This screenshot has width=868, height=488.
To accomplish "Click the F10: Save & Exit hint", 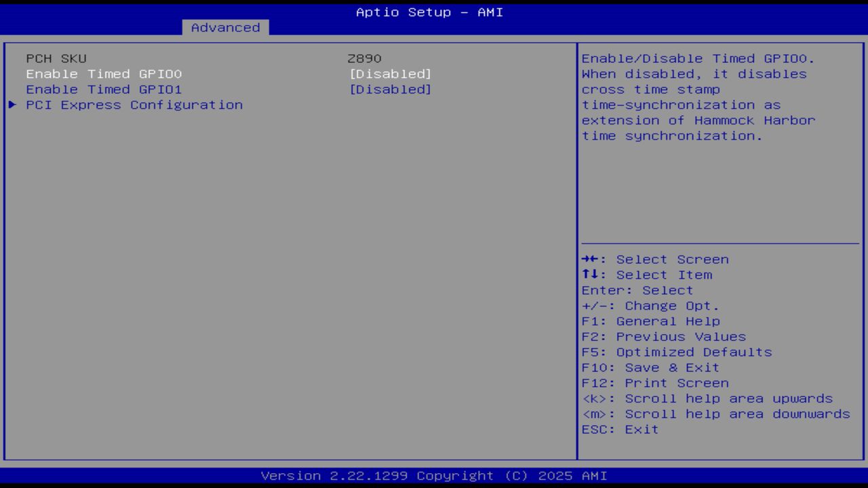I will 650,367.
